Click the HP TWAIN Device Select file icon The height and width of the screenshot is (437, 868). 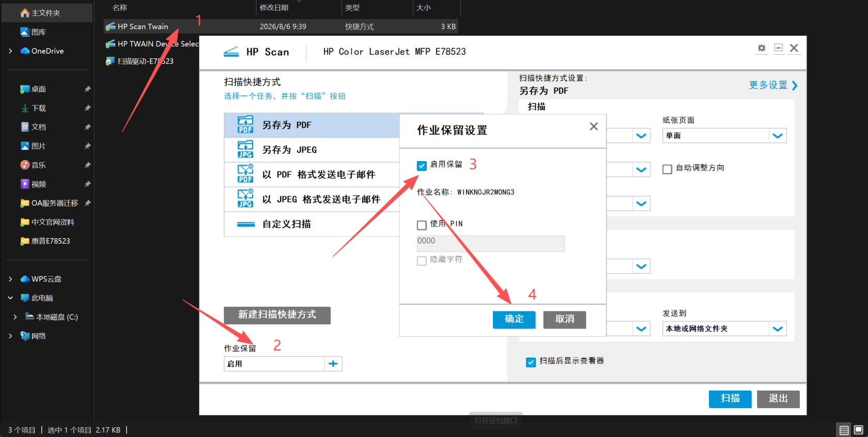click(x=110, y=44)
